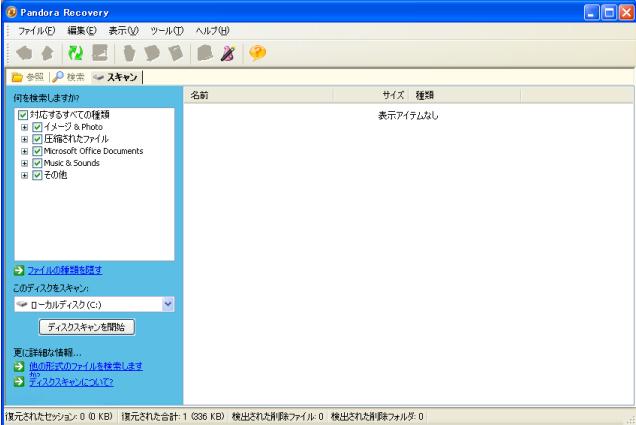636x425 pixels.
Task: Open the 編集(E) menu
Action: click(x=82, y=31)
